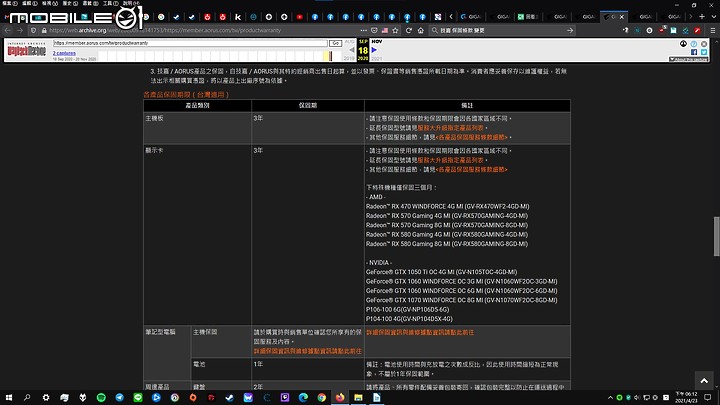Share capture via Wayback Facebook icon
The image size is (720, 405).
(693, 52)
